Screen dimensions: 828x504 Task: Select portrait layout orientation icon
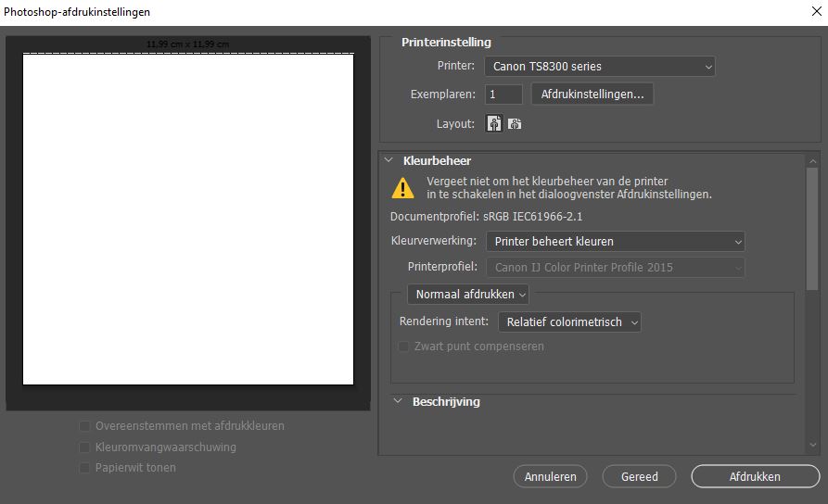[493, 124]
